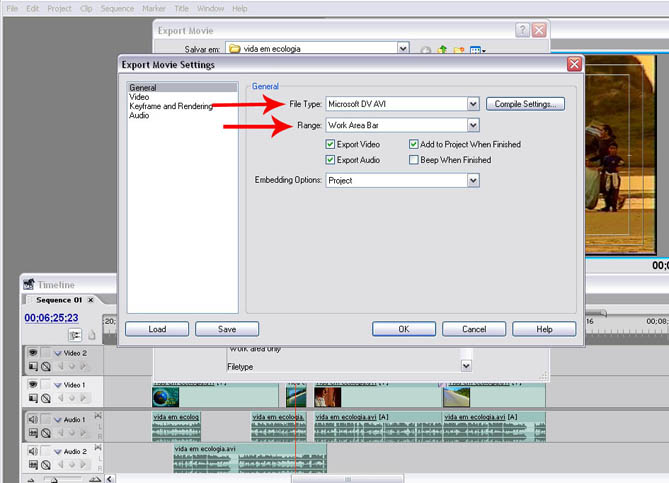This screenshot has height=483, width=669.
Task: Click the Help question mark in Export Movie
Action: (x=522, y=31)
